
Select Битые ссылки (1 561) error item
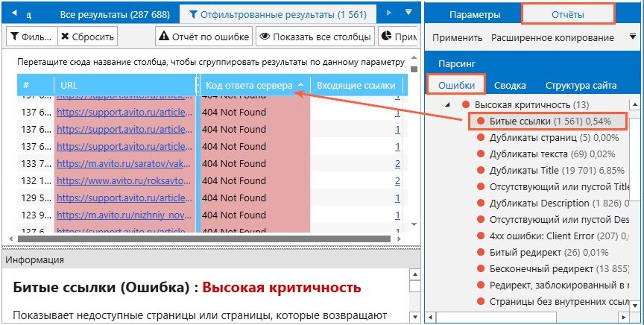click(550, 122)
